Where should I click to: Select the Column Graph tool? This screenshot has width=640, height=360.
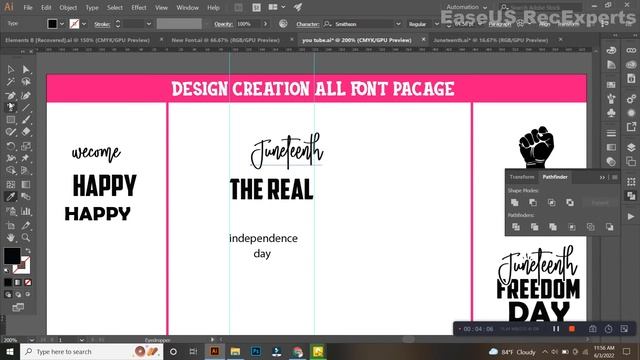click(26, 211)
